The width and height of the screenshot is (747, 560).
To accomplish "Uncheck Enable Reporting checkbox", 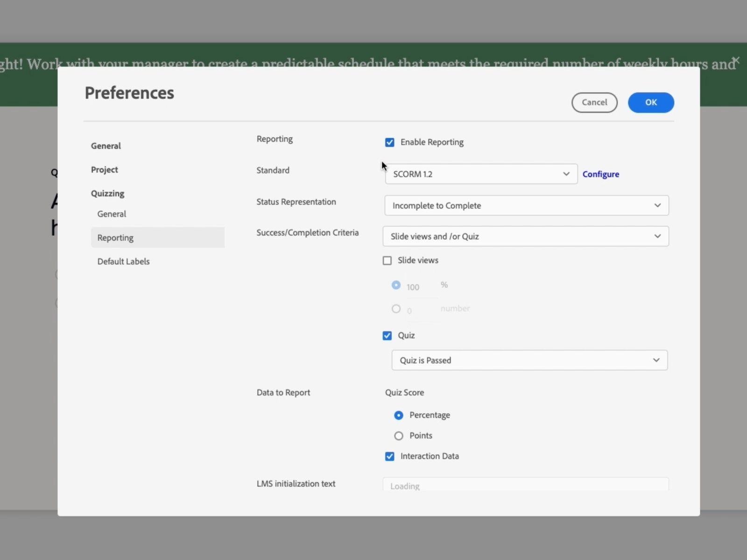I will (x=389, y=142).
